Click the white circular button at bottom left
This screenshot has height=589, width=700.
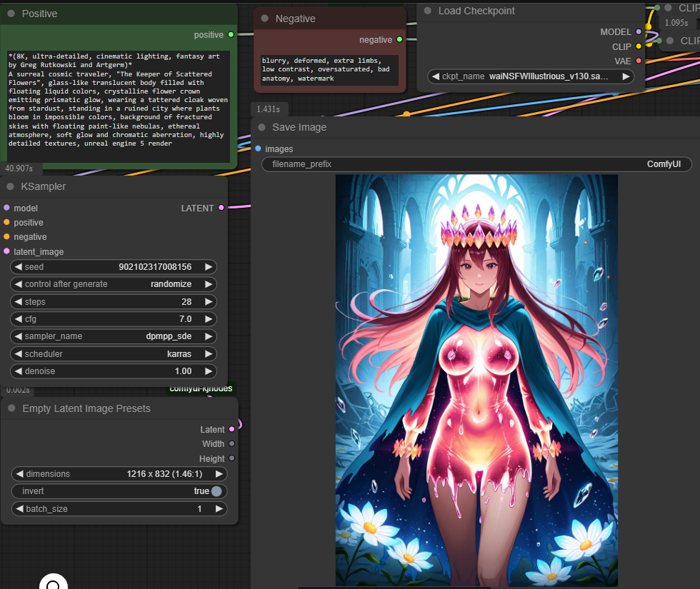pos(53,583)
